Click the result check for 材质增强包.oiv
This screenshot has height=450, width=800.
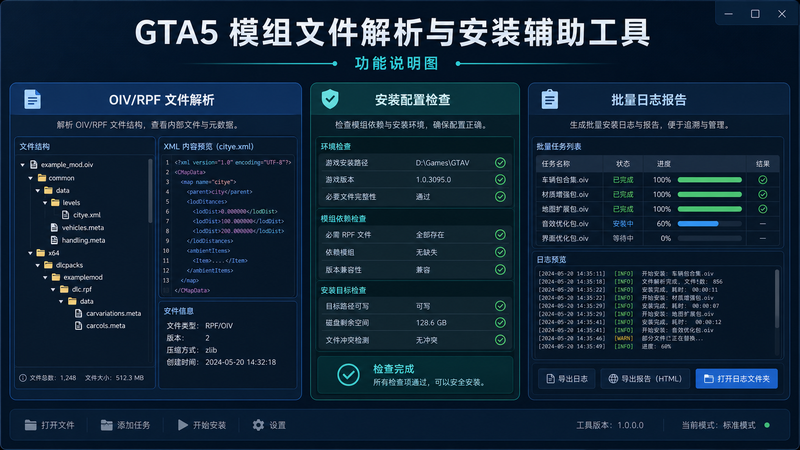(762, 194)
